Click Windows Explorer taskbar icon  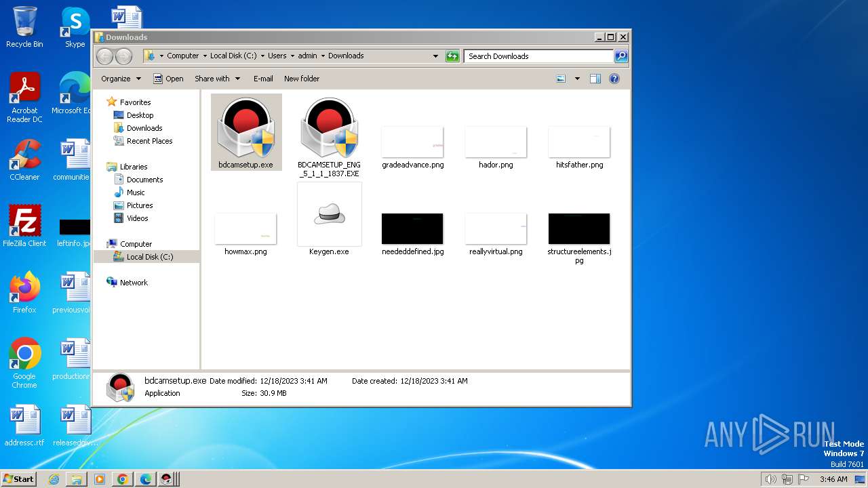pos(77,479)
